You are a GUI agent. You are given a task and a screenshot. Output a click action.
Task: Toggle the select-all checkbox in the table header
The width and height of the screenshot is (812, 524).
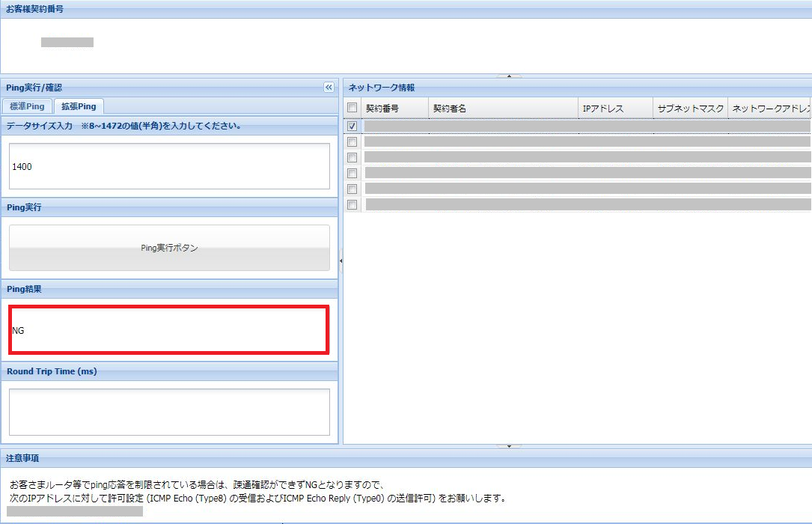tap(352, 109)
